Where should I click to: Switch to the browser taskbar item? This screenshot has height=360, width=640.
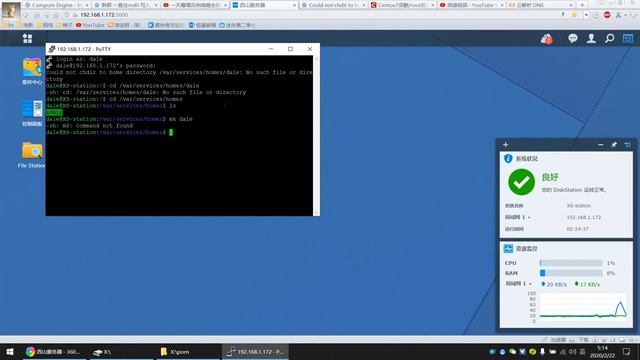pos(53,351)
